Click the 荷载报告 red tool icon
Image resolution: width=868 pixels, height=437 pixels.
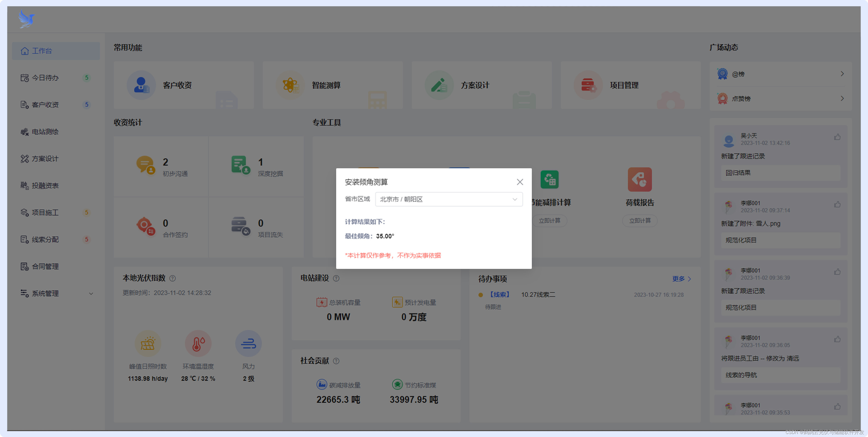pyautogui.click(x=639, y=179)
